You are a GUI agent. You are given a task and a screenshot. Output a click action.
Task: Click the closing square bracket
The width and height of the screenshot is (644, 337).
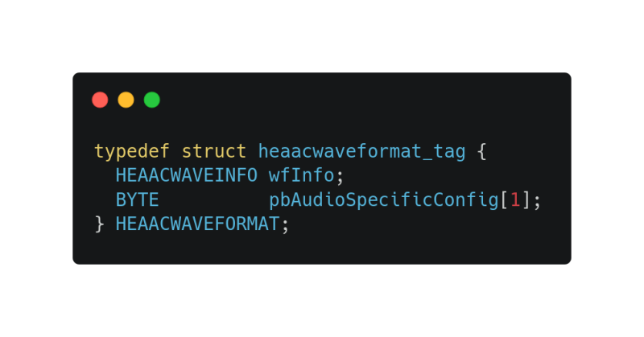[x=526, y=200]
